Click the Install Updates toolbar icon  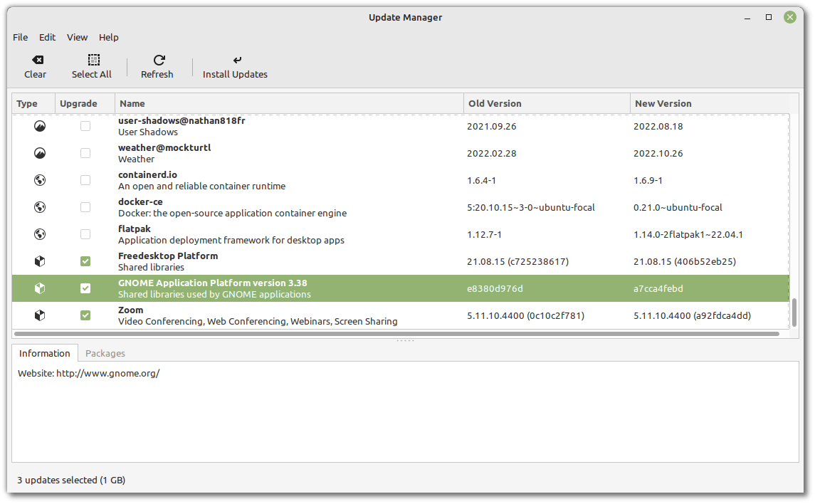pos(236,61)
